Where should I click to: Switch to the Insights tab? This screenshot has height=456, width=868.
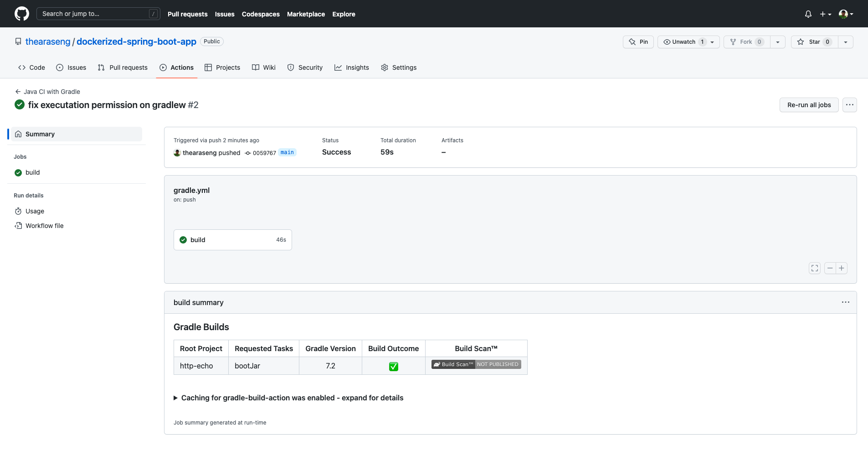[352, 67]
